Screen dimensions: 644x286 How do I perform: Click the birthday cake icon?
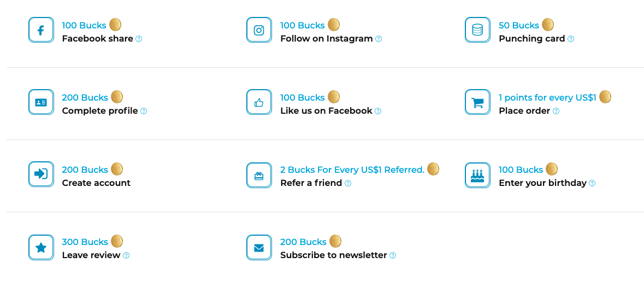coord(477,176)
